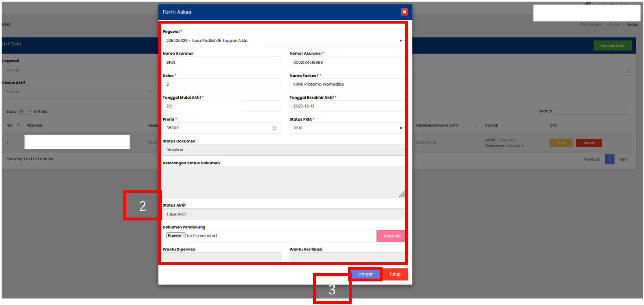Browse for a Dokumen Pendukung file
The image size is (644, 305).
point(175,236)
